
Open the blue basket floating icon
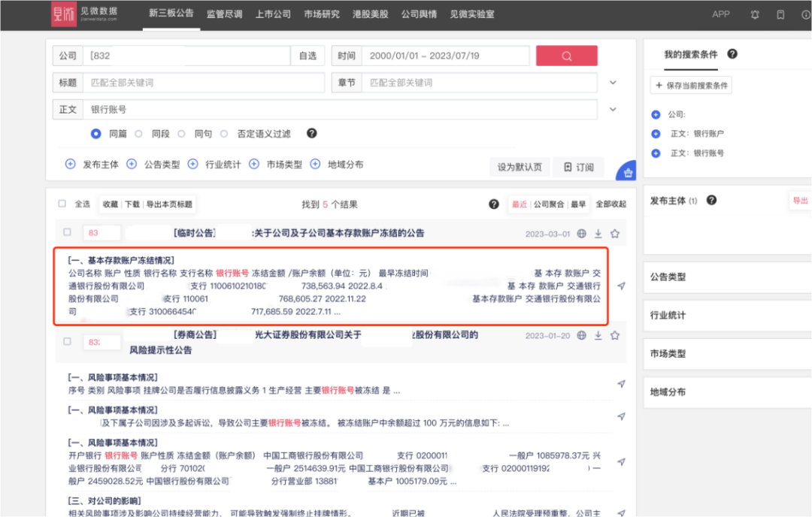[x=627, y=172]
